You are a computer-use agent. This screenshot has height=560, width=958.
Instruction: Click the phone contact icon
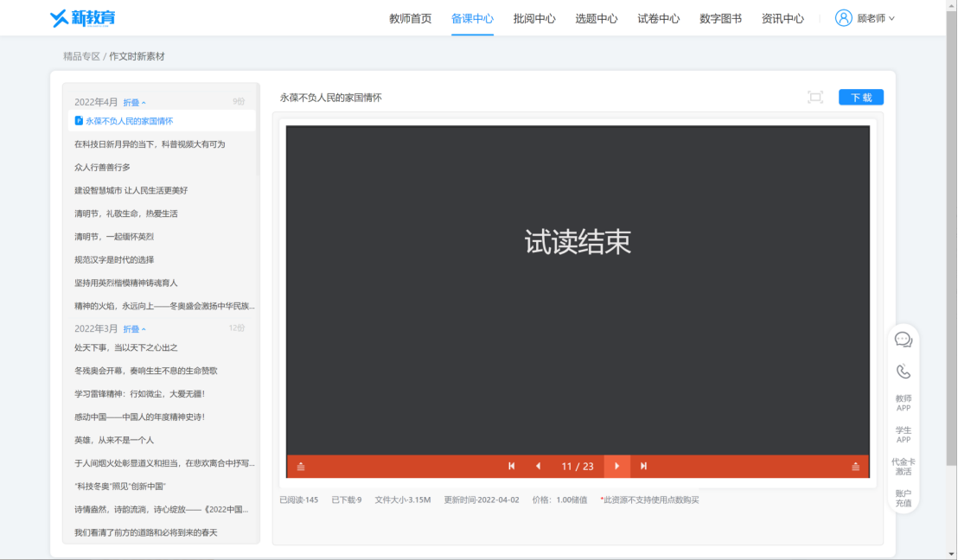(x=903, y=372)
